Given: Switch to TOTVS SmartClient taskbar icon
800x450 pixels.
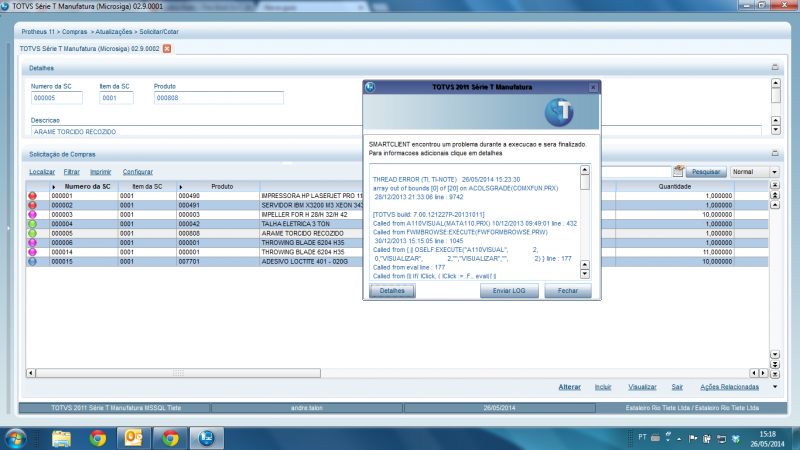Looking at the screenshot, I should pyautogui.click(x=207, y=438).
